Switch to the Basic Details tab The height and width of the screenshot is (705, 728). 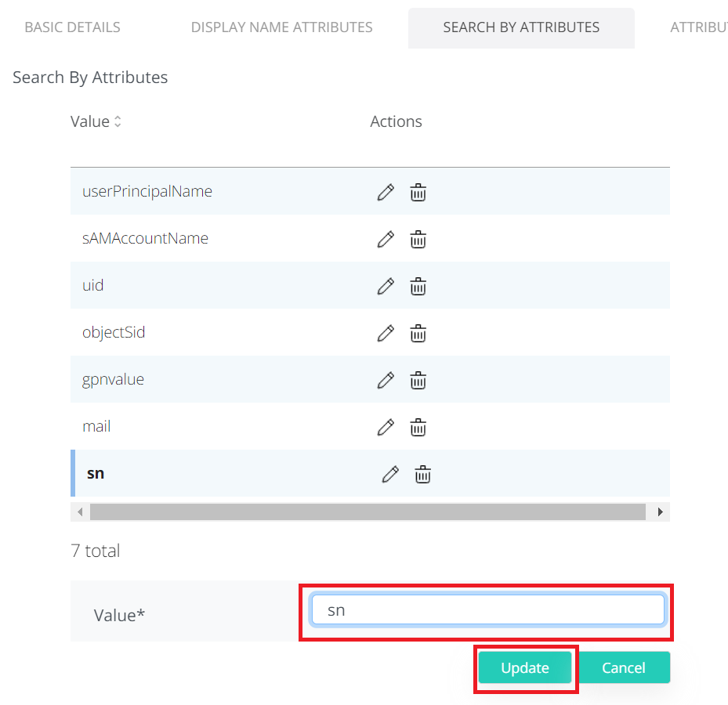pyautogui.click(x=72, y=27)
